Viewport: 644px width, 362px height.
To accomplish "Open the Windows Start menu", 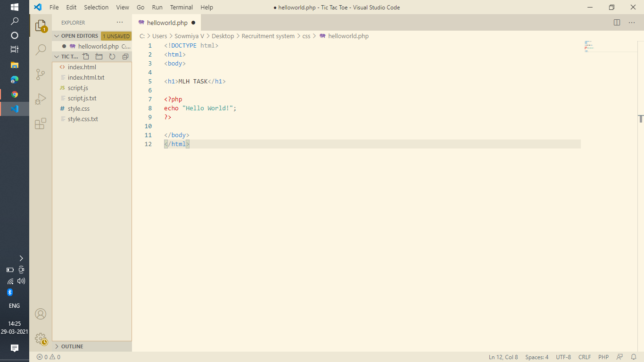I will (x=15, y=7).
